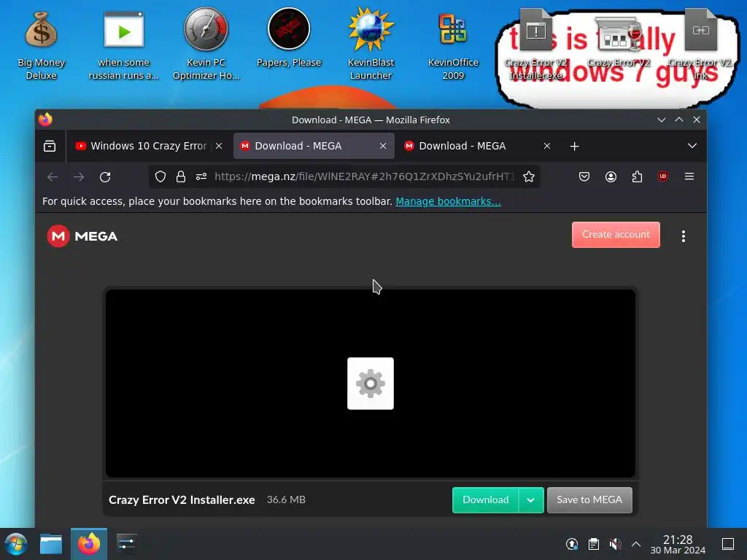Click the mega.nz URL address field

[365, 176]
